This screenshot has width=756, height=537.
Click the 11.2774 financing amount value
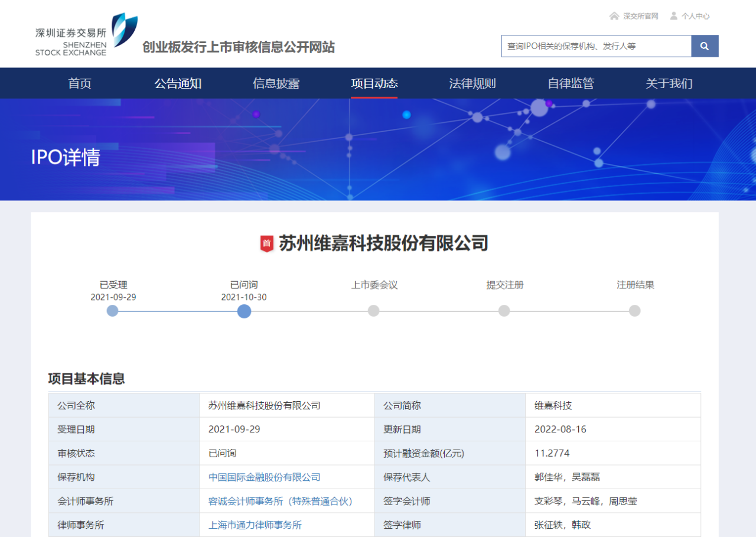click(x=552, y=453)
